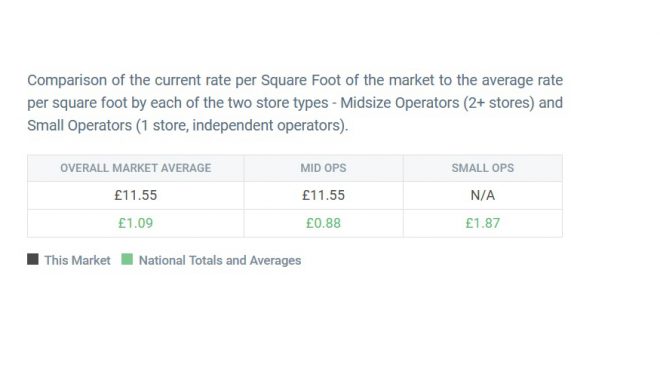Viewport: 660px width, 365px height.
Task: Select the £11.55 value under Mid Ops
Action: [323, 195]
